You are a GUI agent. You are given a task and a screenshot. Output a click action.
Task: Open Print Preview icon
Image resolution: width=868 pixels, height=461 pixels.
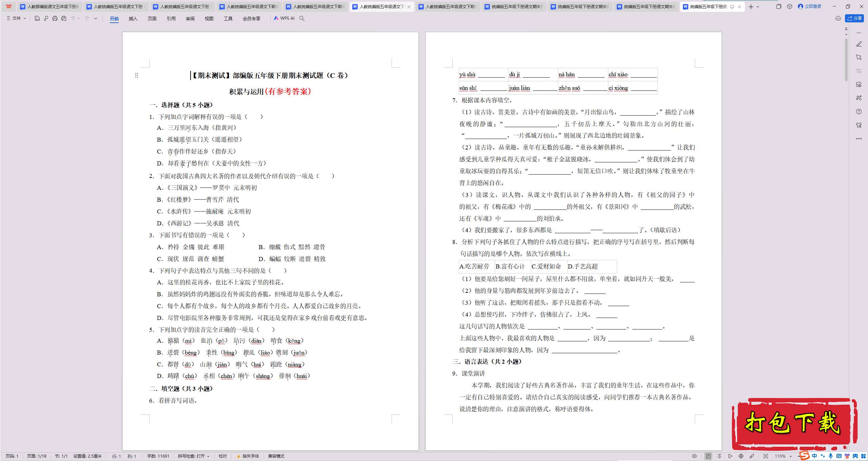pyautogui.click(x=64, y=18)
